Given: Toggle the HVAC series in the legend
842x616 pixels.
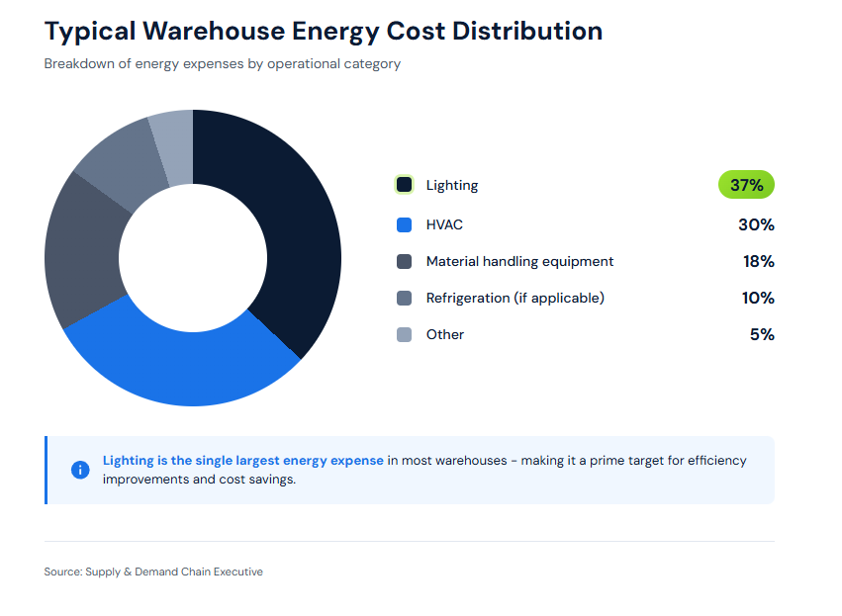Looking at the screenshot, I should pyautogui.click(x=443, y=224).
